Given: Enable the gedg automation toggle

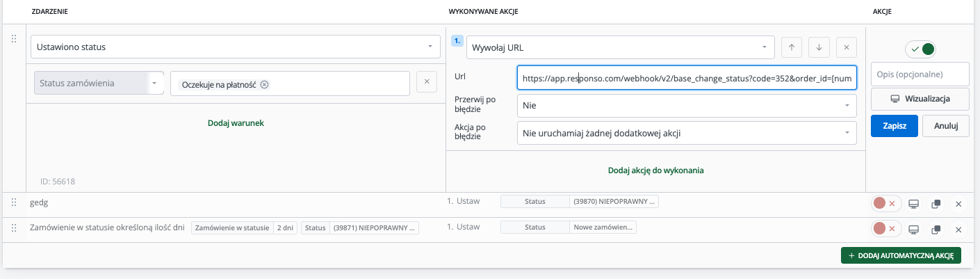Looking at the screenshot, I should pos(885,204).
